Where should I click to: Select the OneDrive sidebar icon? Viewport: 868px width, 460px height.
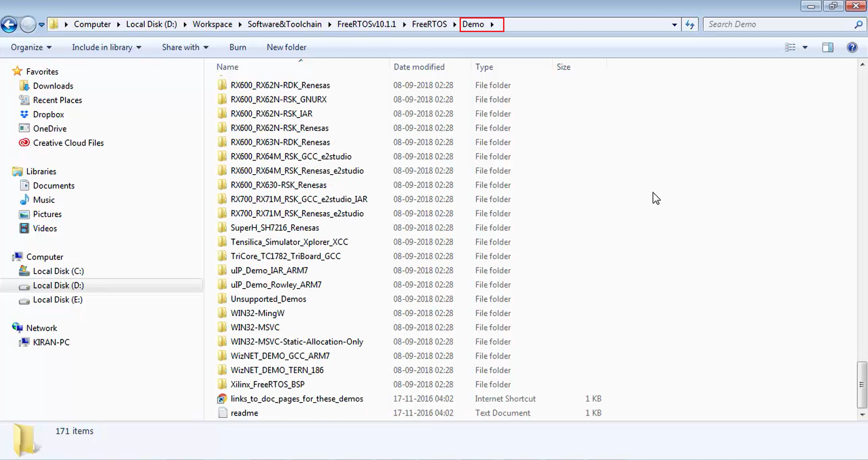click(x=24, y=128)
